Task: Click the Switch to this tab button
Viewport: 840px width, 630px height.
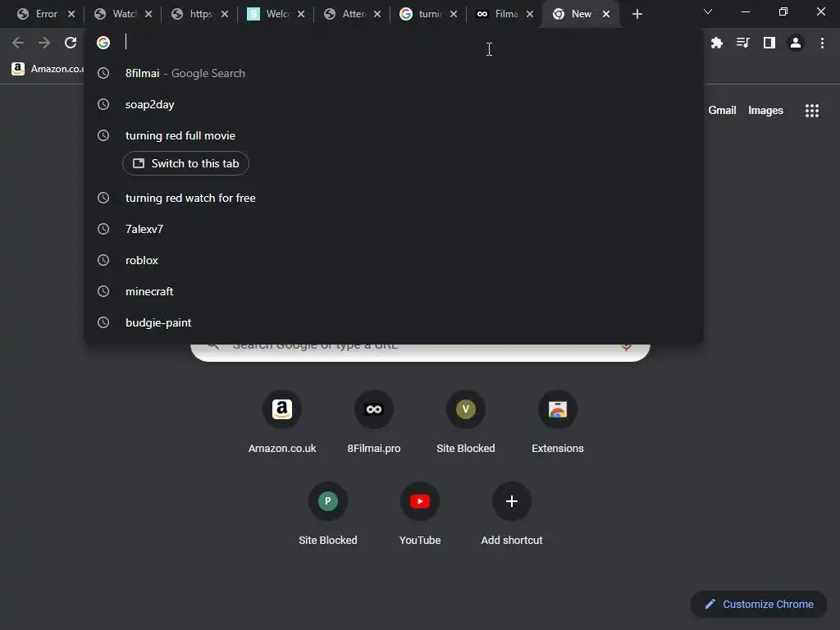Action: [185, 163]
